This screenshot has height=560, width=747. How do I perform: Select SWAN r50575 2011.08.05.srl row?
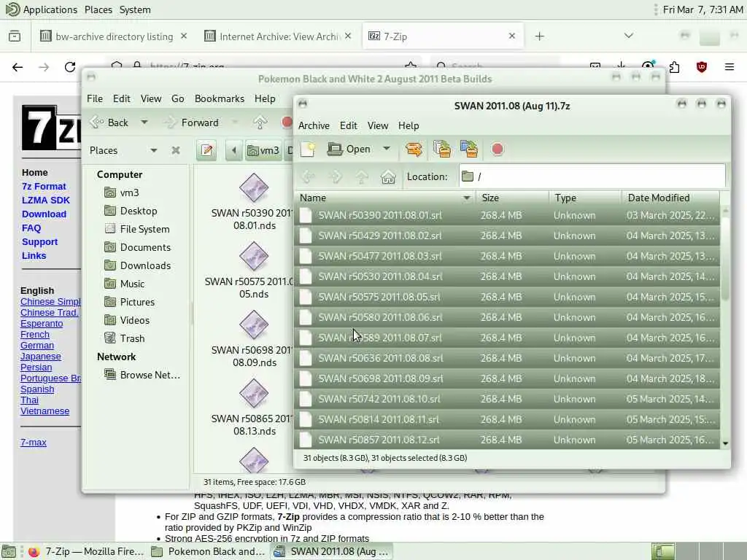(506, 297)
